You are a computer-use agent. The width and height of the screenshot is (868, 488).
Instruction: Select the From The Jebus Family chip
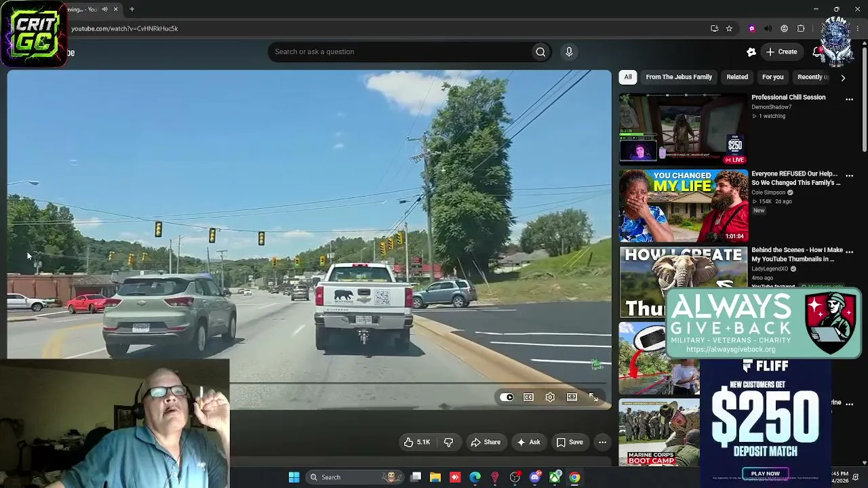pyautogui.click(x=679, y=77)
